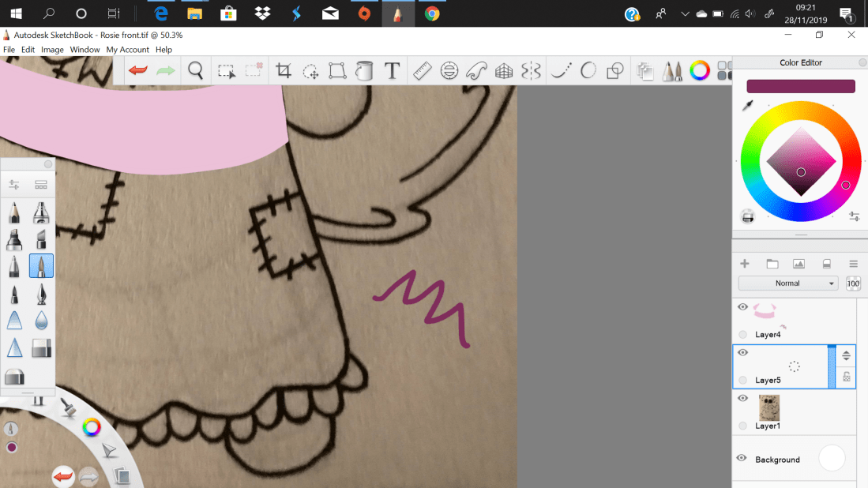This screenshot has height=488, width=868.
Task: Expand the Layer5 options arrows
Action: pyautogui.click(x=844, y=356)
